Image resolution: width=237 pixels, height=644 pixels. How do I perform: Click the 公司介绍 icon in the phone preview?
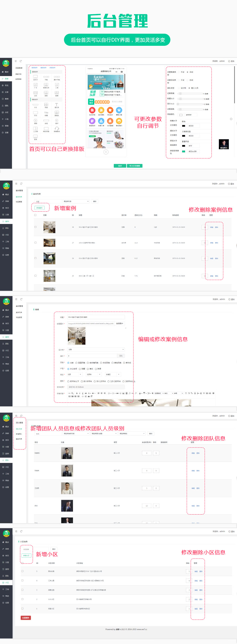pyautogui.click(x=92, y=111)
